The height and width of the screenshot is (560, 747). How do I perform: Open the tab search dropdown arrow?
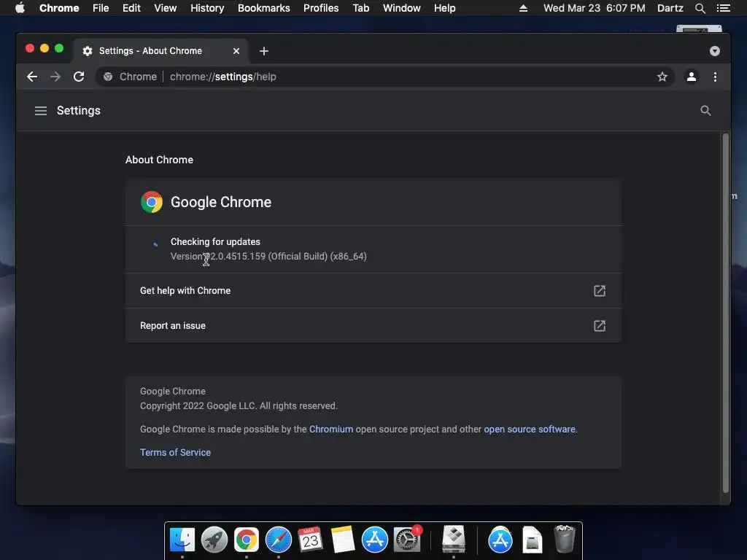tap(715, 51)
